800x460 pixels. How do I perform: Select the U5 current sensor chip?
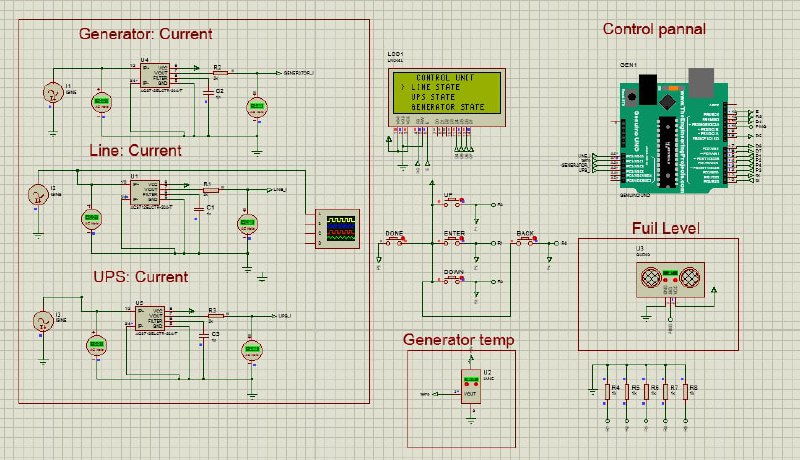pos(150,318)
